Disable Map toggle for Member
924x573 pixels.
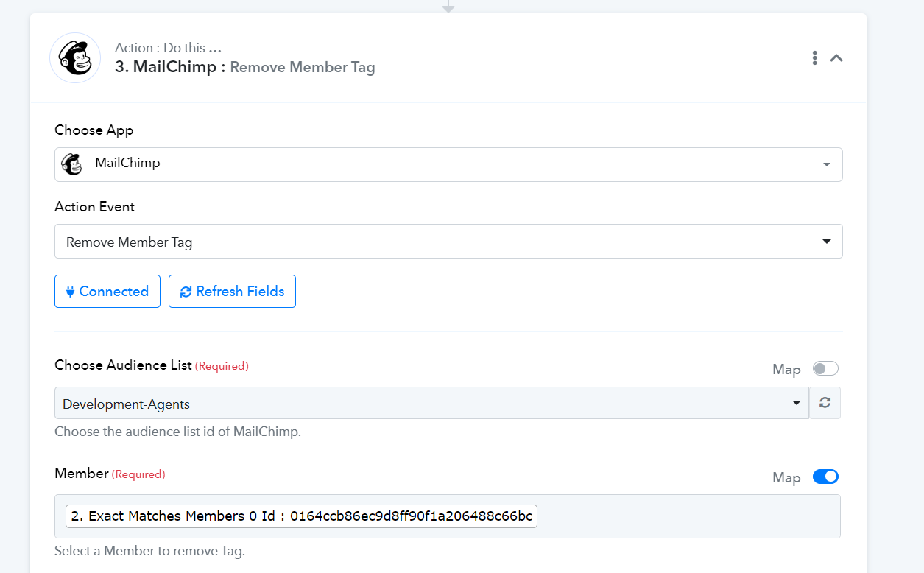point(825,477)
